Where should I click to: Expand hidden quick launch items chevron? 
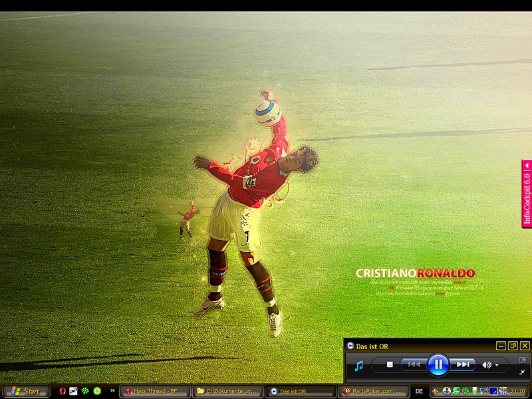tap(112, 391)
